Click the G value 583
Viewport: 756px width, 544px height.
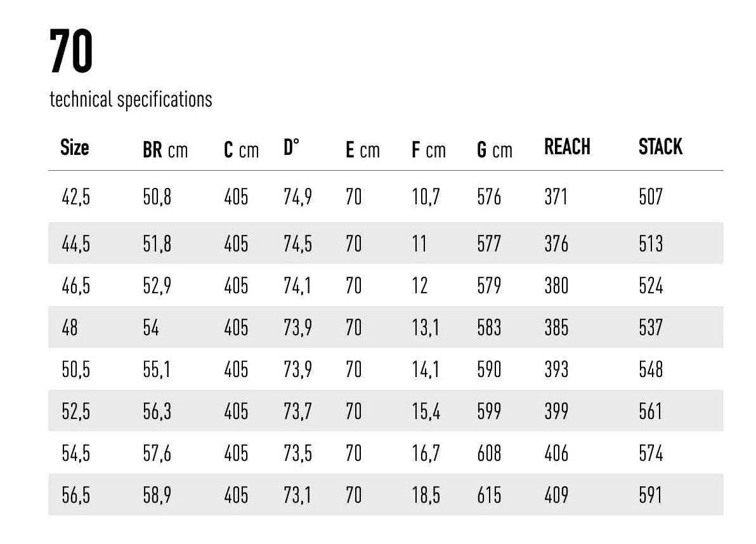coord(489,328)
